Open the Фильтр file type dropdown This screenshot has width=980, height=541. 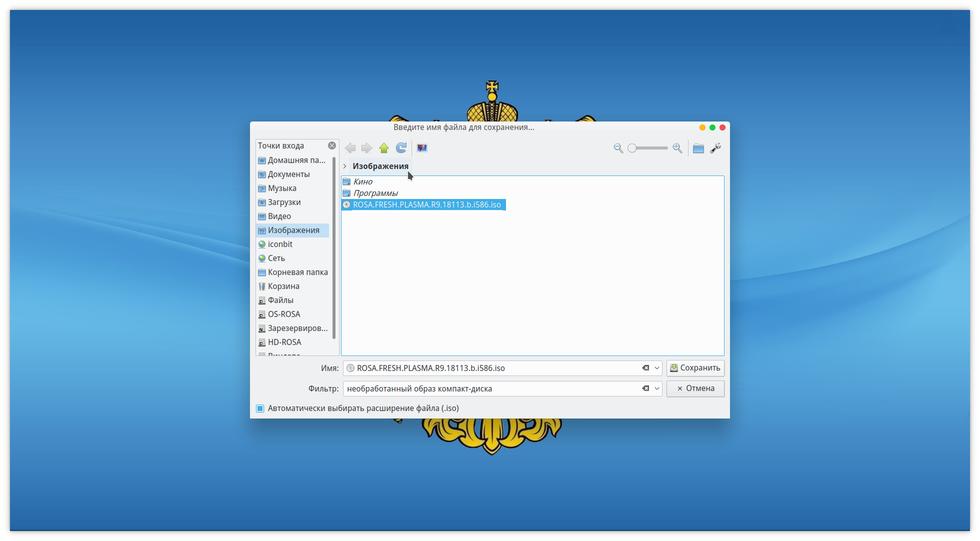tap(657, 388)
